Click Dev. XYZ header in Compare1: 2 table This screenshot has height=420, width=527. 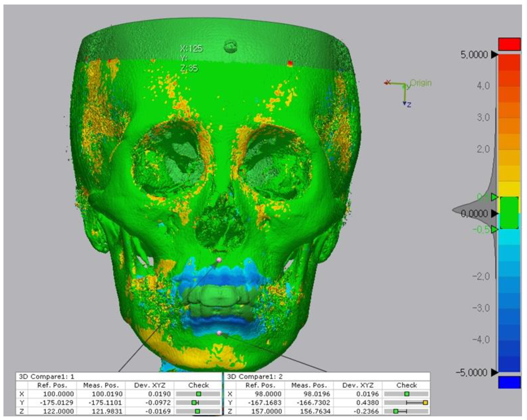click(358, 385)
